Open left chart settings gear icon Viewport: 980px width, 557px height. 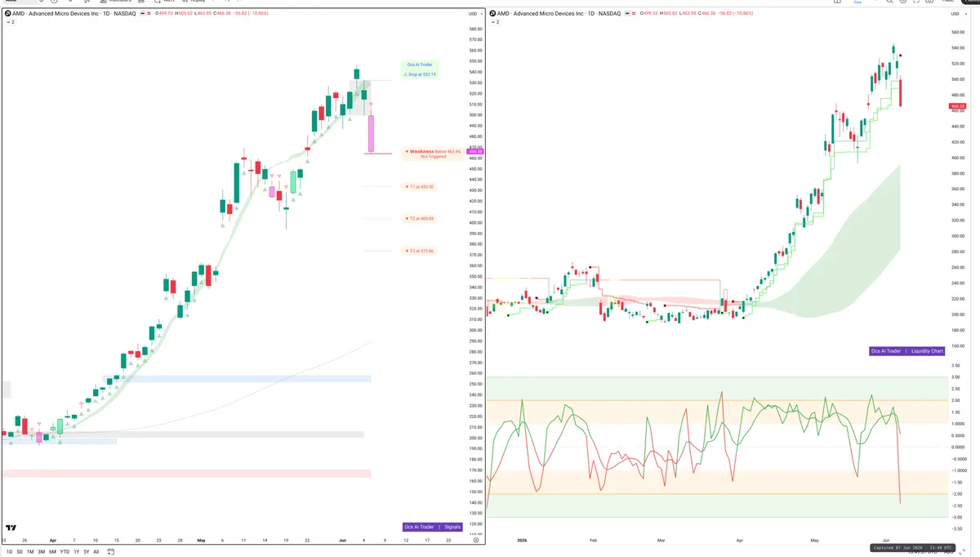click(x=475, y=540)
